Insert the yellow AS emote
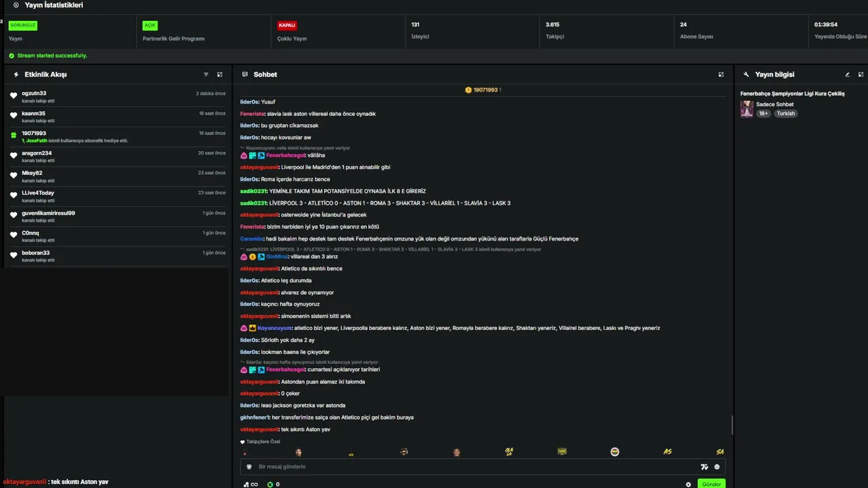Viewport: 868px width, 488px height. coord(668,452)
